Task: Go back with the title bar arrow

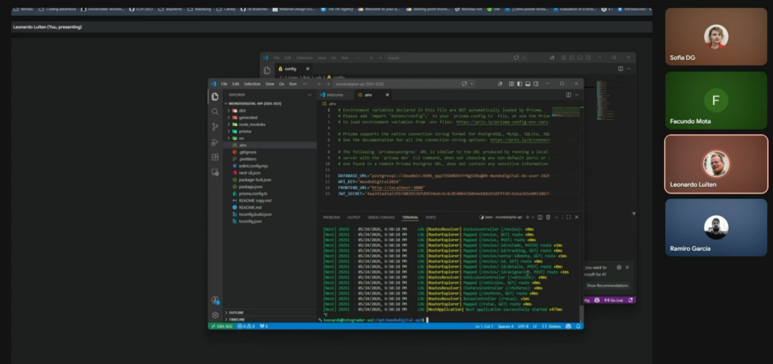Action: click(x=319, y=84)
